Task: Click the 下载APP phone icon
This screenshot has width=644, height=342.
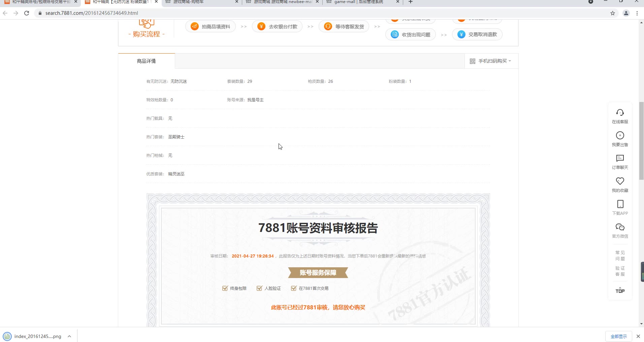Action: (620, 204)
